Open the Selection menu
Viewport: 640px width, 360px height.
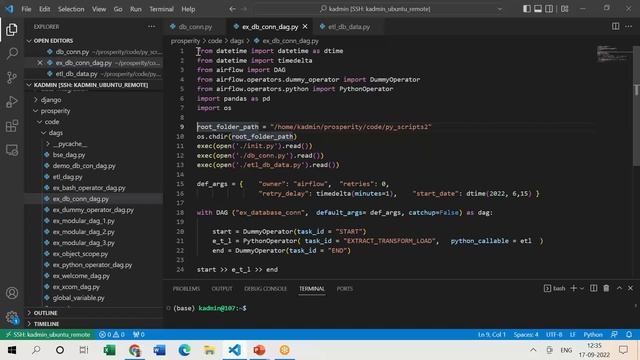click(x=71, y=9)
